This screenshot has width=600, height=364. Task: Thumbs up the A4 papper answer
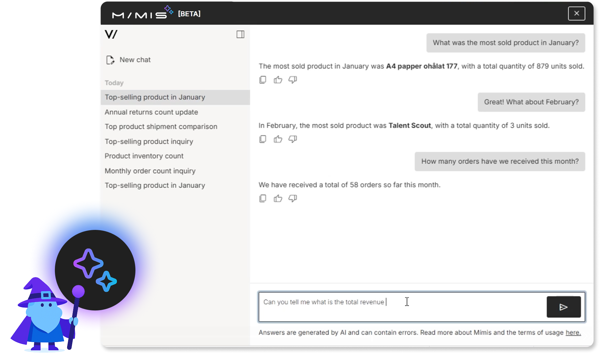click(278, 80)
